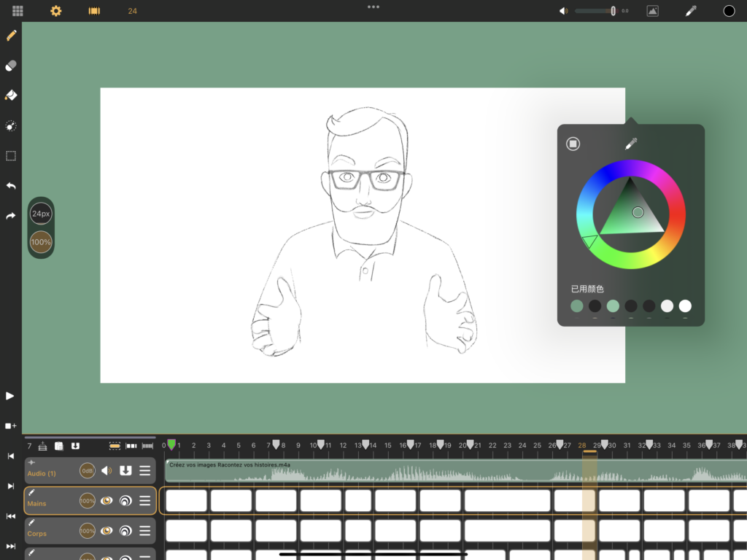Mute the Audio (1) layer
This screenshot has width=747, height=560.
point(107,471)
